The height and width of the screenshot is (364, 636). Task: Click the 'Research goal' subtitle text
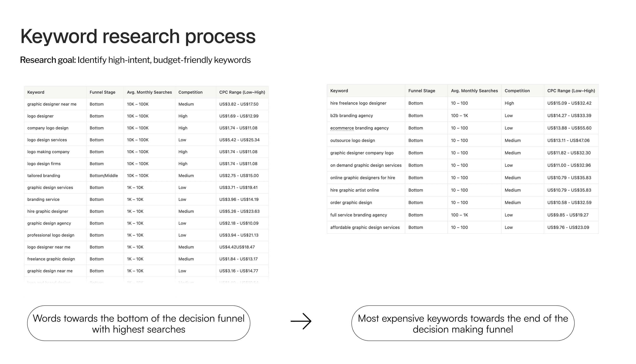pyautogui.click(x=135, y=60)
